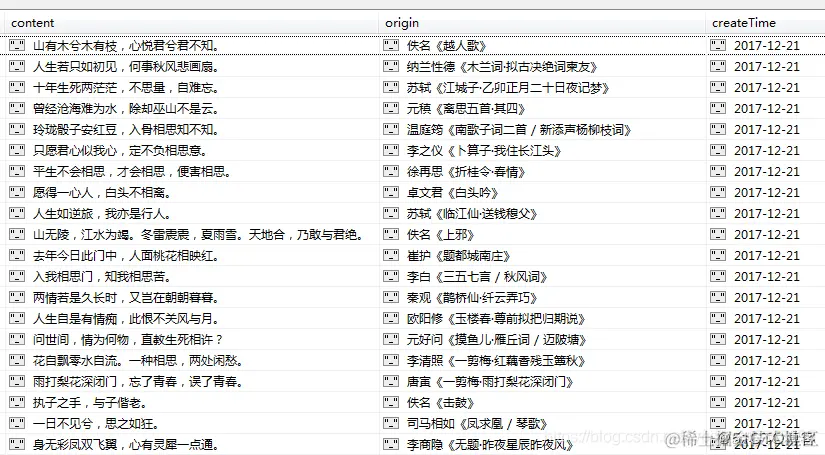Click the createTime cell icon in the 击鼓 row
This screenshot has height=455, width=825.
718,402
